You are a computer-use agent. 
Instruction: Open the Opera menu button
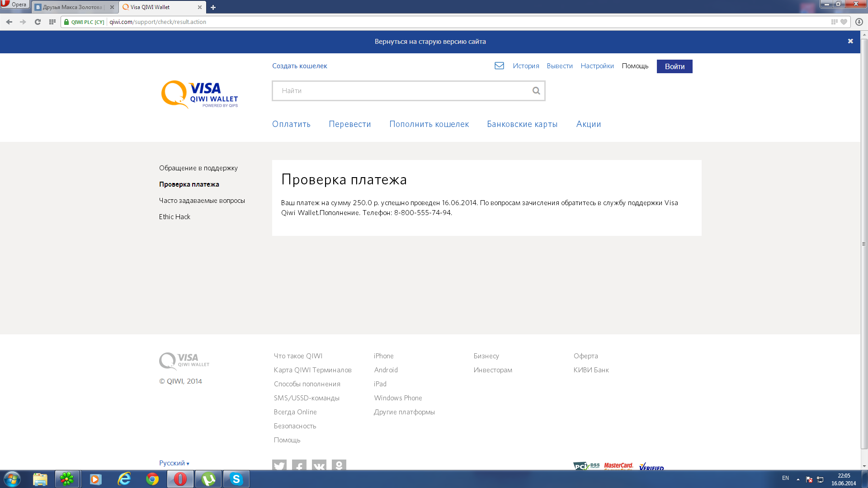click(x=14, y=5)
